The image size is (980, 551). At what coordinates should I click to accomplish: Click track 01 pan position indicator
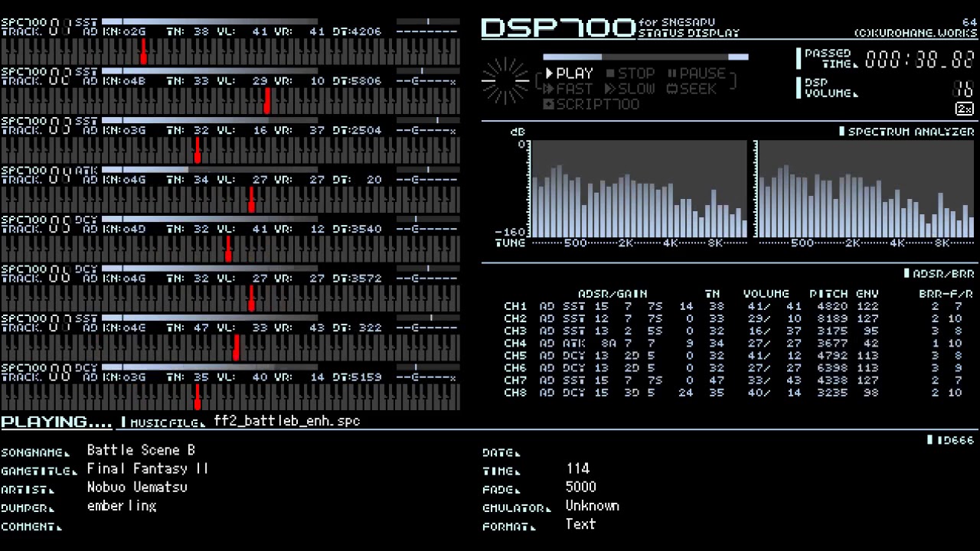point(427,21)
